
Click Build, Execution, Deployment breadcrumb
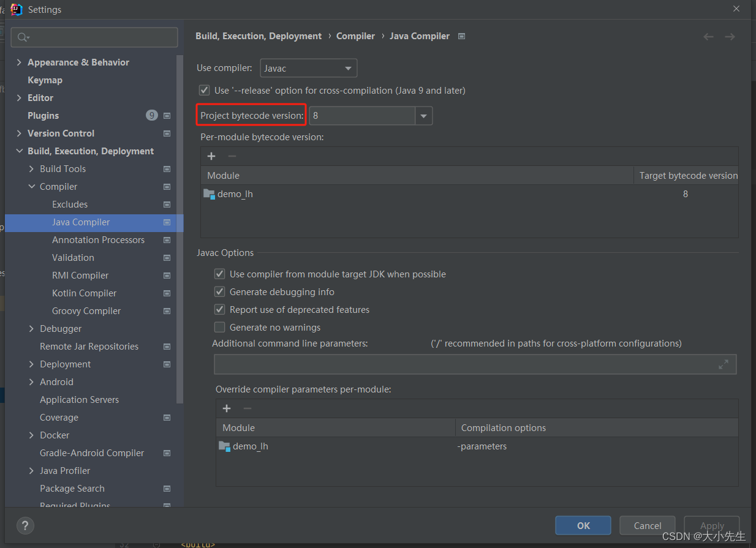click(x=259, y=36)
